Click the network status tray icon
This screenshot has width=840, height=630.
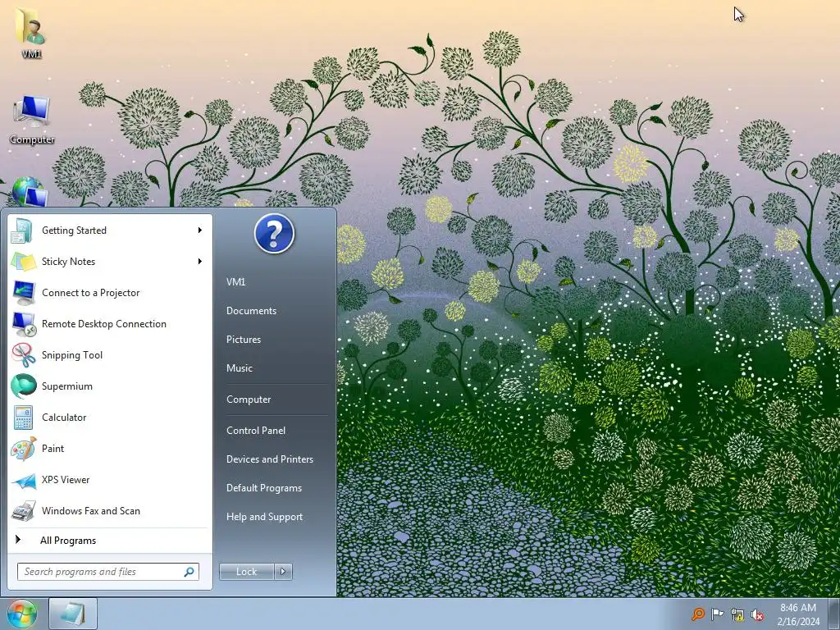coord(737,614)
